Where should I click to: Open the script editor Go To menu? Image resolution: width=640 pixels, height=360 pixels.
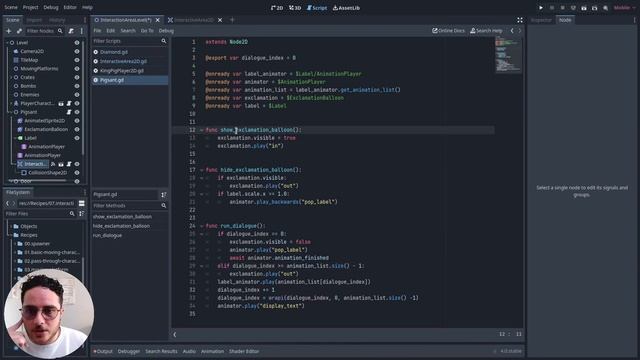coord(147,31)
